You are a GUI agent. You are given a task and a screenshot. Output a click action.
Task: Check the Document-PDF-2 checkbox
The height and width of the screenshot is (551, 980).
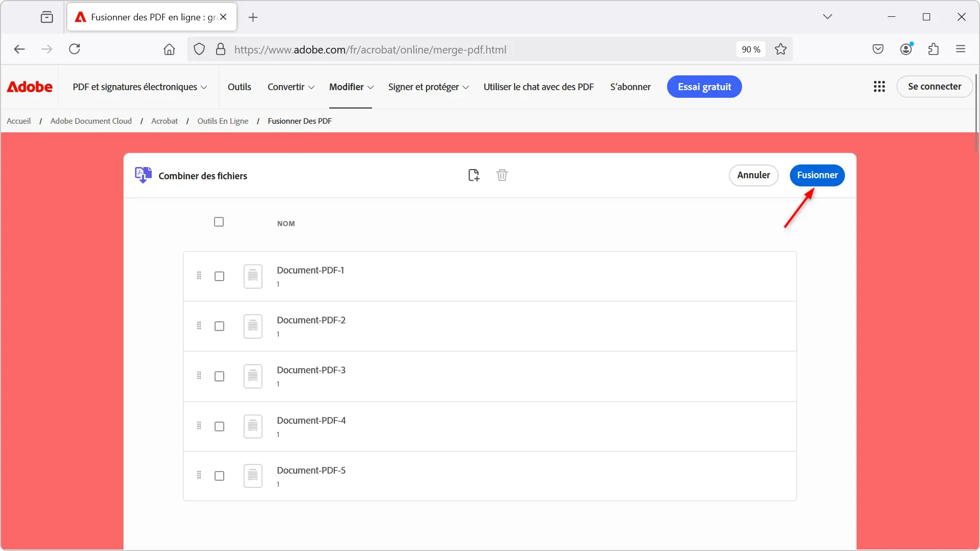click(x=220, y=326)
